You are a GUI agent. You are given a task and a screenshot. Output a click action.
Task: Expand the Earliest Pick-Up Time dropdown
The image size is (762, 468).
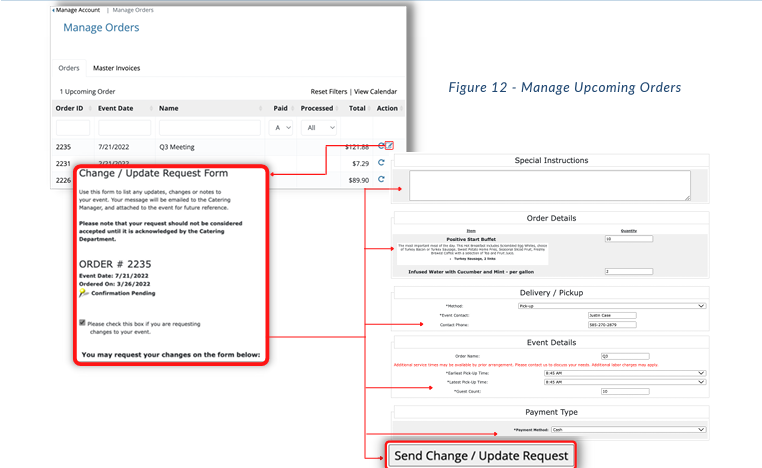click(625, 373)
